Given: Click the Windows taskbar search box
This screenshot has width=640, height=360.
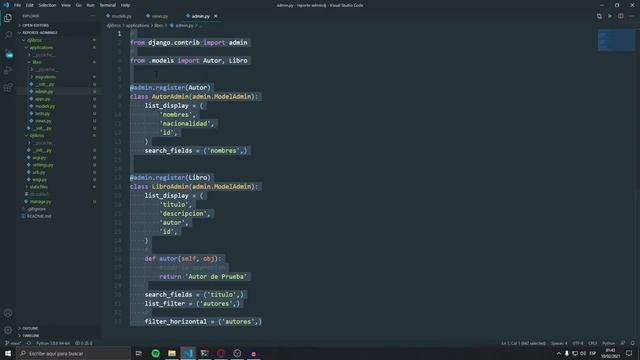Looking at the screenshot, I should (73, 353).
